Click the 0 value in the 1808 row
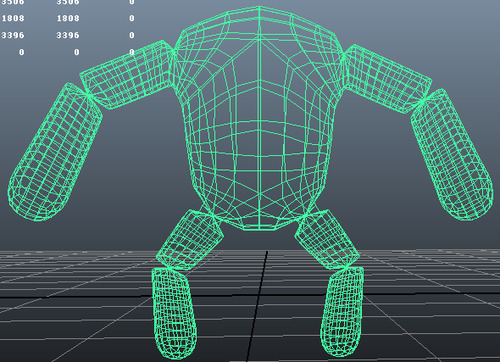The height and width of the screenshot is (362, 500). point(132,18)
